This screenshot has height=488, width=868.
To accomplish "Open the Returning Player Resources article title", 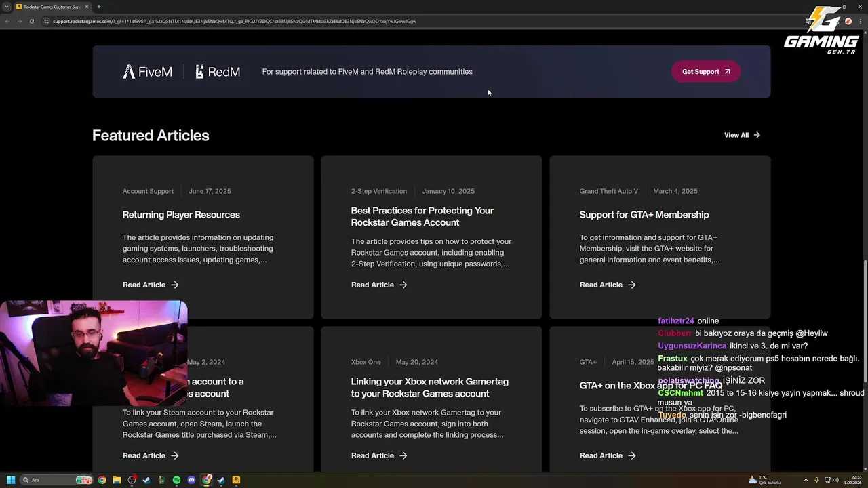I will (181, 215).
